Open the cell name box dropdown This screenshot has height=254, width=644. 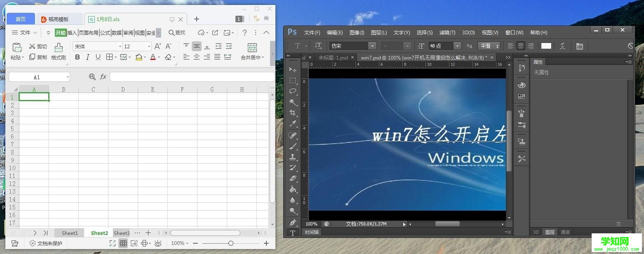[x=68, y=77]
